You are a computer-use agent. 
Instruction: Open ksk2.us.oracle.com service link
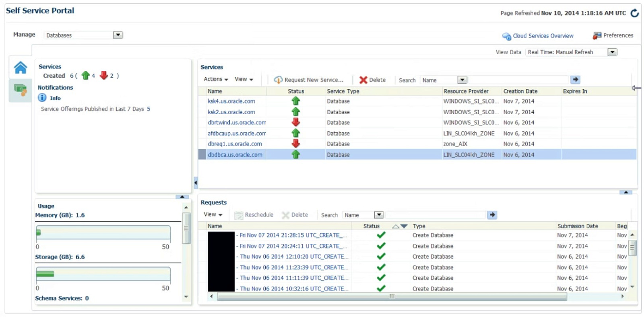click(231, 112)
